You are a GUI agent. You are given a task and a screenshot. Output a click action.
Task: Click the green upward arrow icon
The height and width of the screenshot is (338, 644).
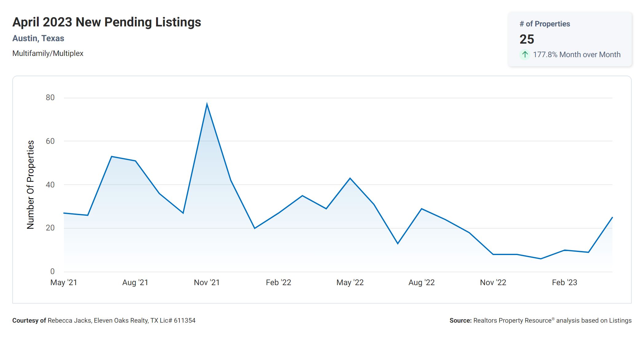(525, 55)
